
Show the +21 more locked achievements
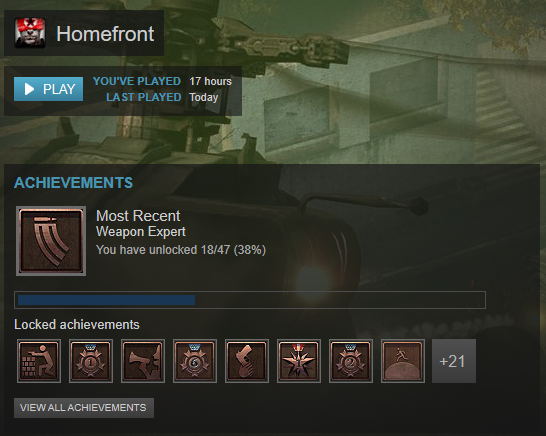(454, 361)
